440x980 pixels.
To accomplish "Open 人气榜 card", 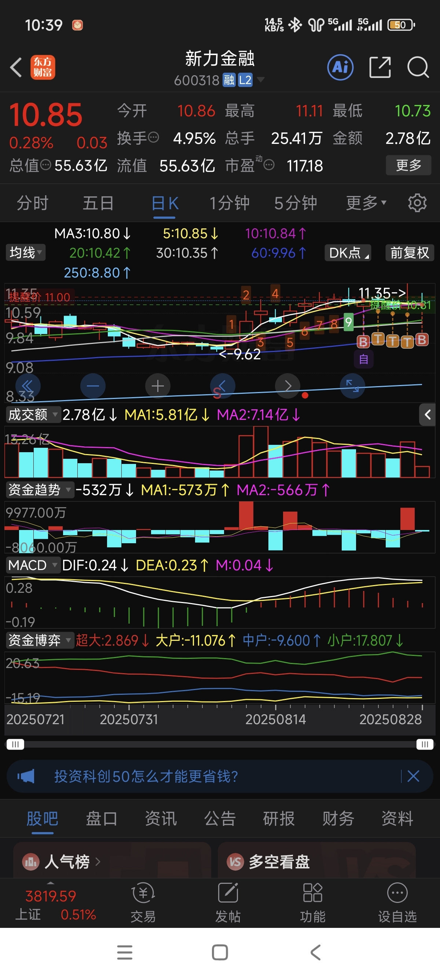I will coord(112,861).
